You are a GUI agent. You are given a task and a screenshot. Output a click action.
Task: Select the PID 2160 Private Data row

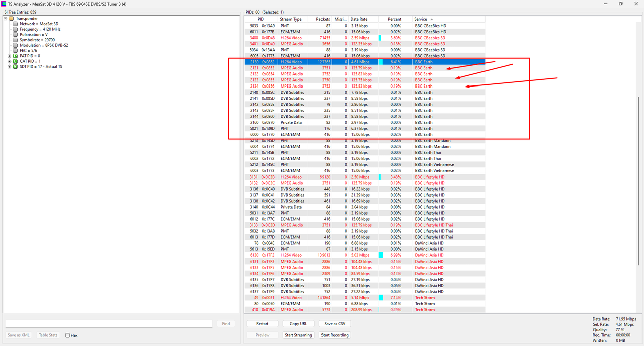point(365,122)
